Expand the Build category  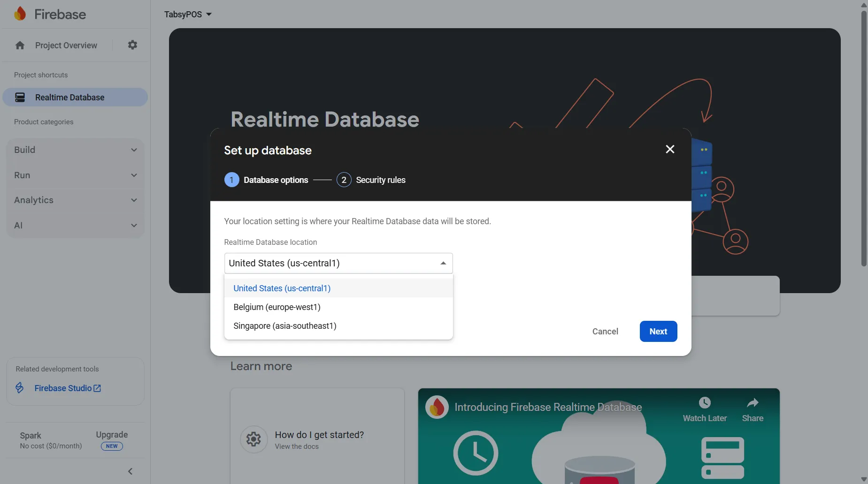tap(75, 150)
